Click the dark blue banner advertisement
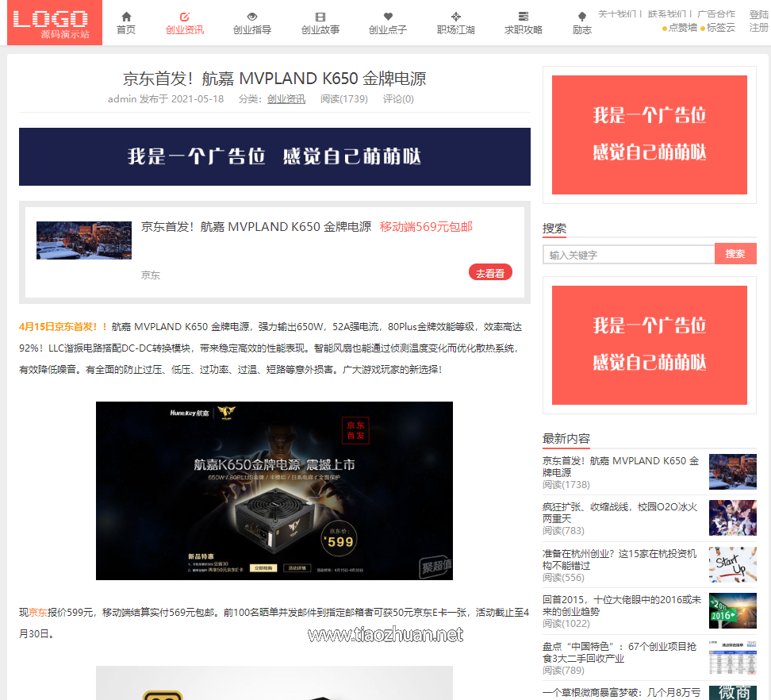Image resolution: width=771 pixels, height=700 pixels. (x=274, y=156)
